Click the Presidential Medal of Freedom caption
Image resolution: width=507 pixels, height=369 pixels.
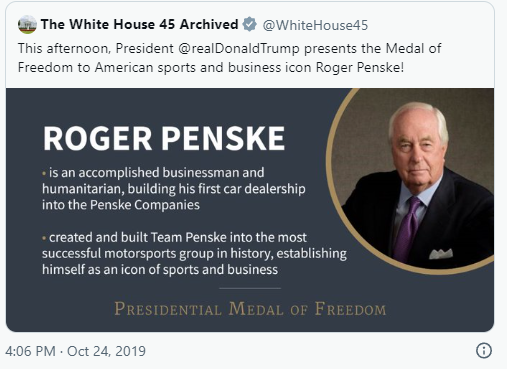point(250,309)
